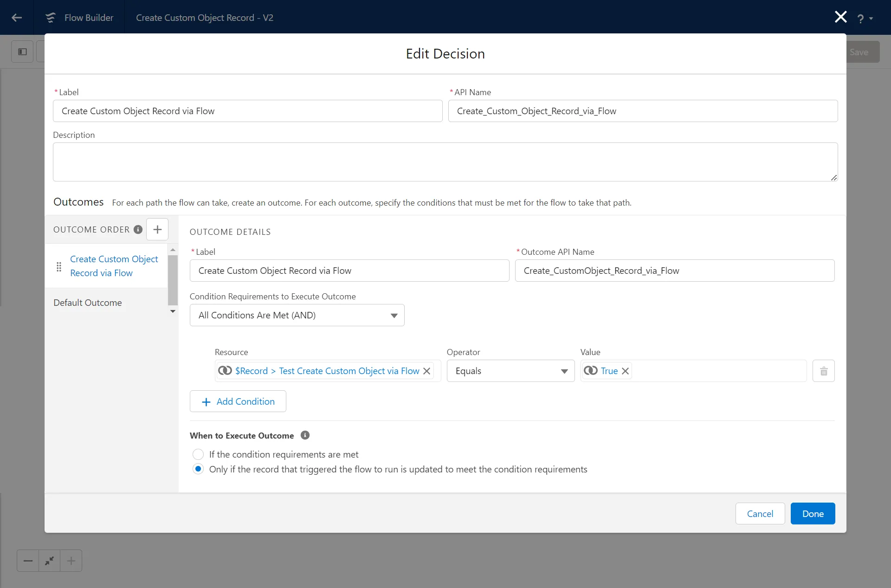891x588 pixels.
Task: Open the Operator Equals dropdown
Action: tap(510, 371)
